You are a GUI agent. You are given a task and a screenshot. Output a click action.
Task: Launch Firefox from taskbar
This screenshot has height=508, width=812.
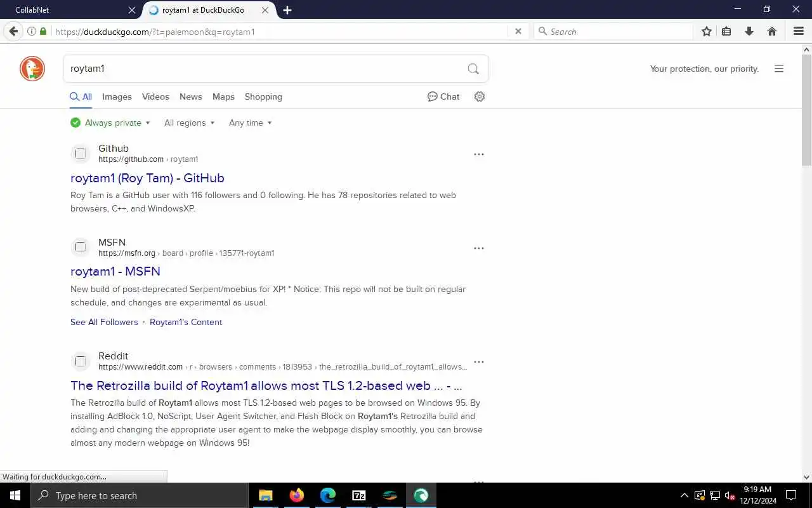[297, 495]
